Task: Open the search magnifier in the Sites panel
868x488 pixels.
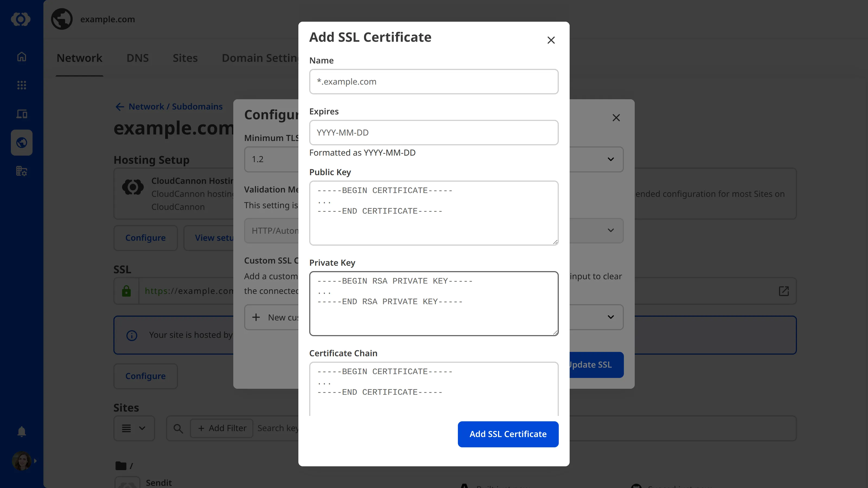Action: 178,428
